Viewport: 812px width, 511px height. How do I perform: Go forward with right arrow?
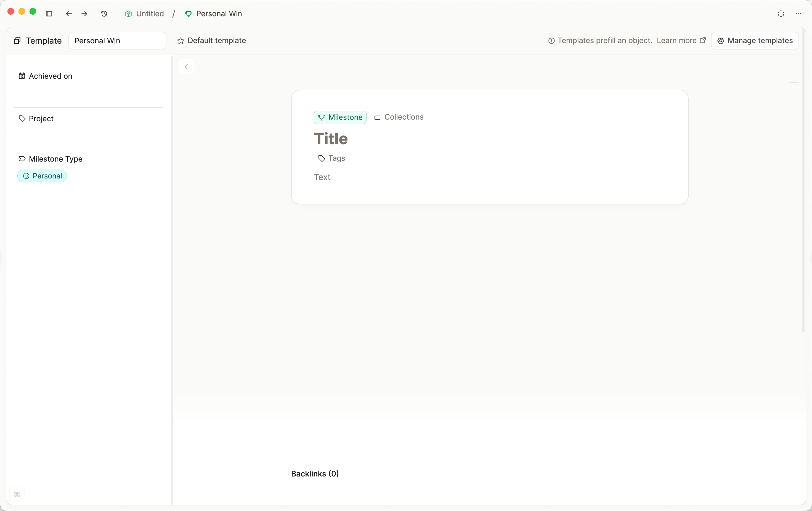(x=84, y=14)
